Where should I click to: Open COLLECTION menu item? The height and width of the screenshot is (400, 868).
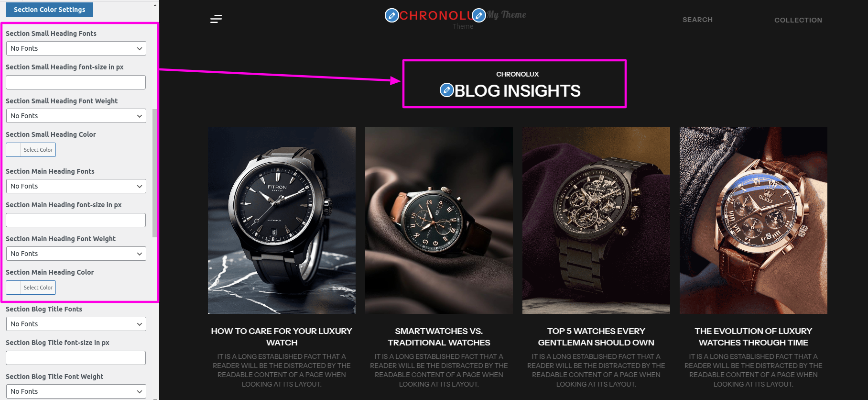tap(798, 20)
